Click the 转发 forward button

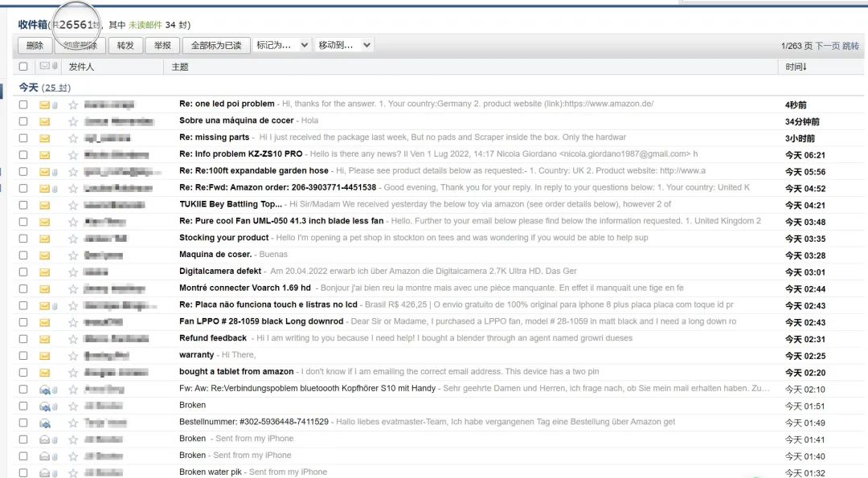(x=125, y=45)
